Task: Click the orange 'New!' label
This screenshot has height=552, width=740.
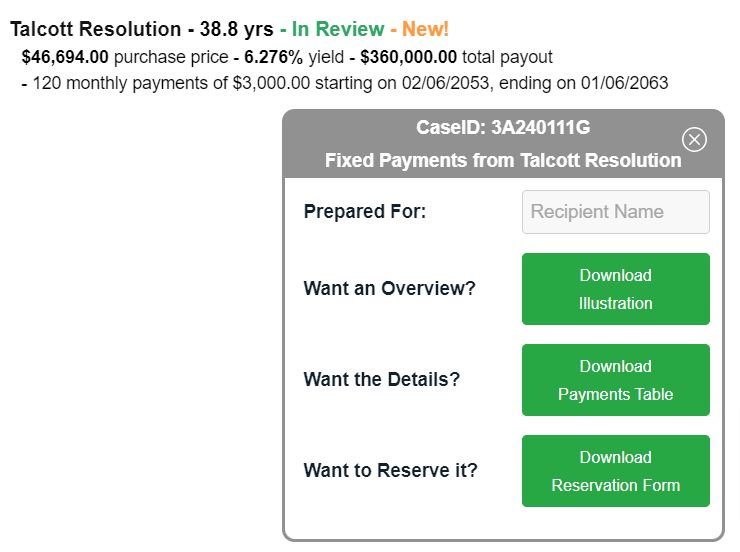Action: pos(425,29)
